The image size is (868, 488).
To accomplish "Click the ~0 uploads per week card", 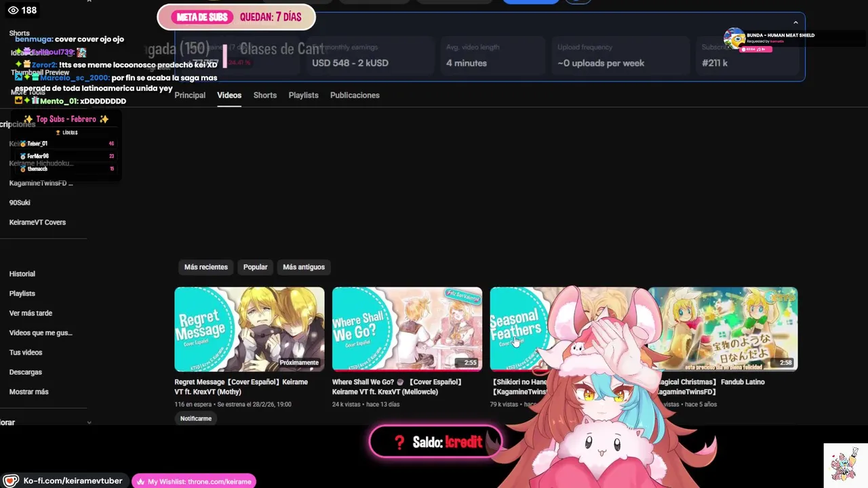I will tap(621, 56).
